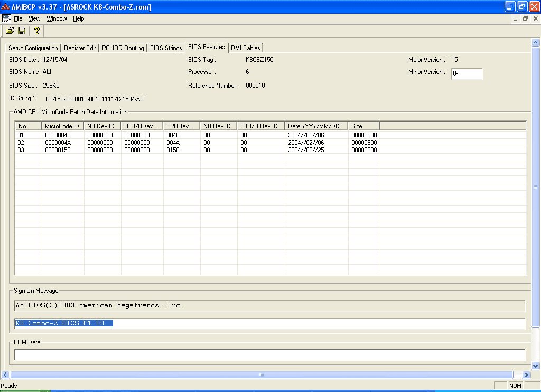Click the date cell 2004//02//25
Viewport: 541px width, 392px height.
pyautogui.click(x=306, y=150)
